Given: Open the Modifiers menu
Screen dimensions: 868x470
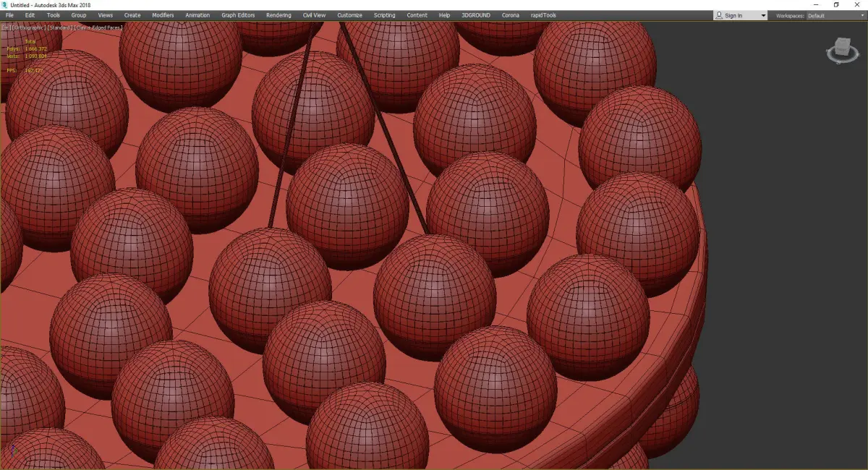Looking at the screenshot, I should pos(163,15).
